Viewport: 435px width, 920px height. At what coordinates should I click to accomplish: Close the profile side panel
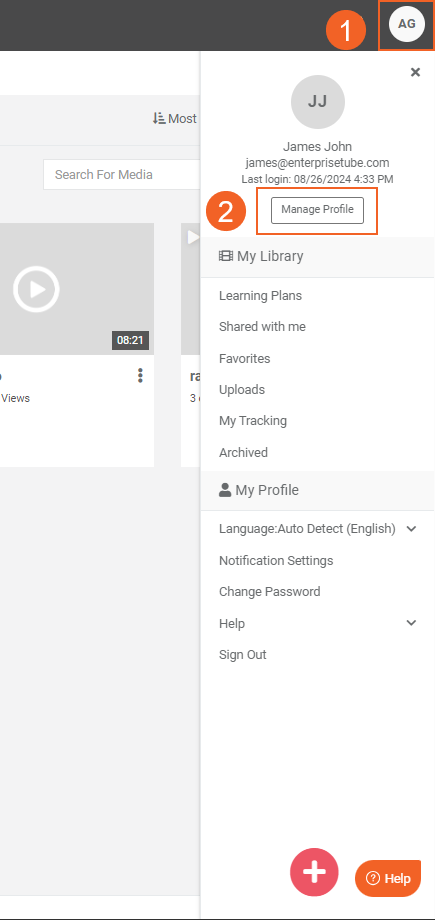tap(415, 72)
